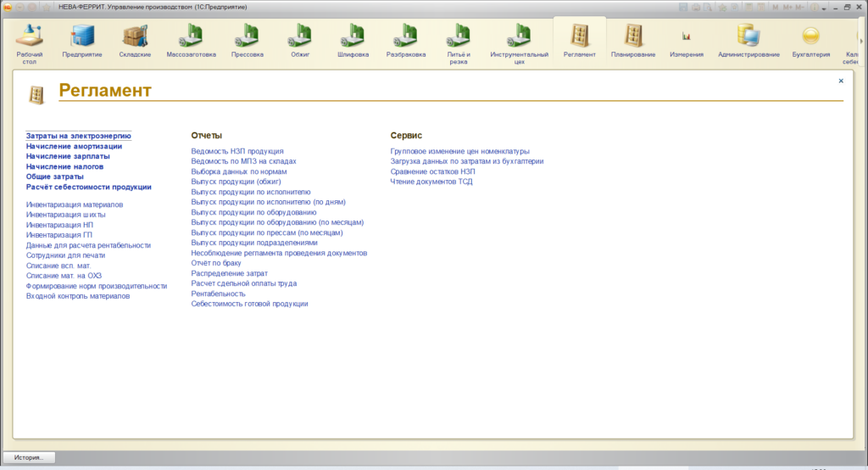Open the История button

pyautogui.click(x=29, y=457)
